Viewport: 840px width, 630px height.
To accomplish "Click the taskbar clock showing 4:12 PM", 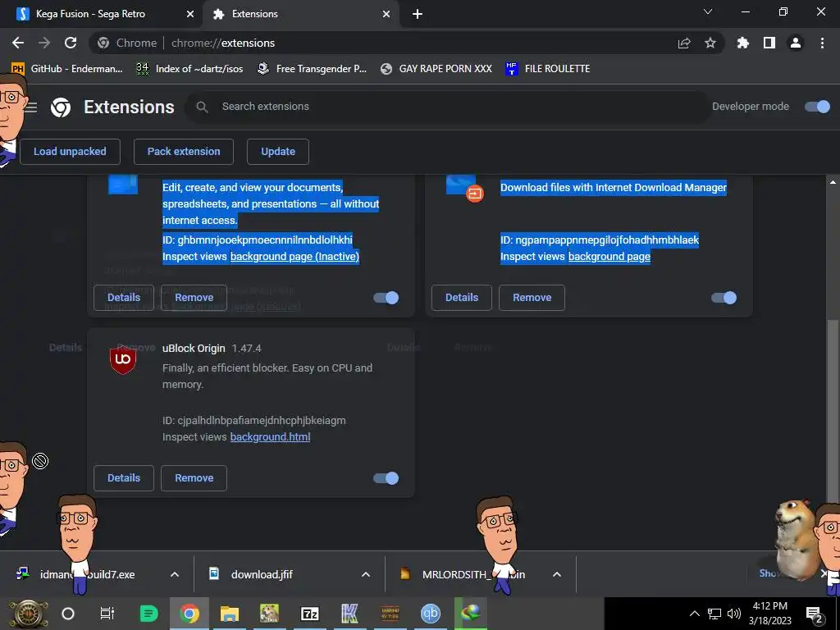I will [769, 614].
